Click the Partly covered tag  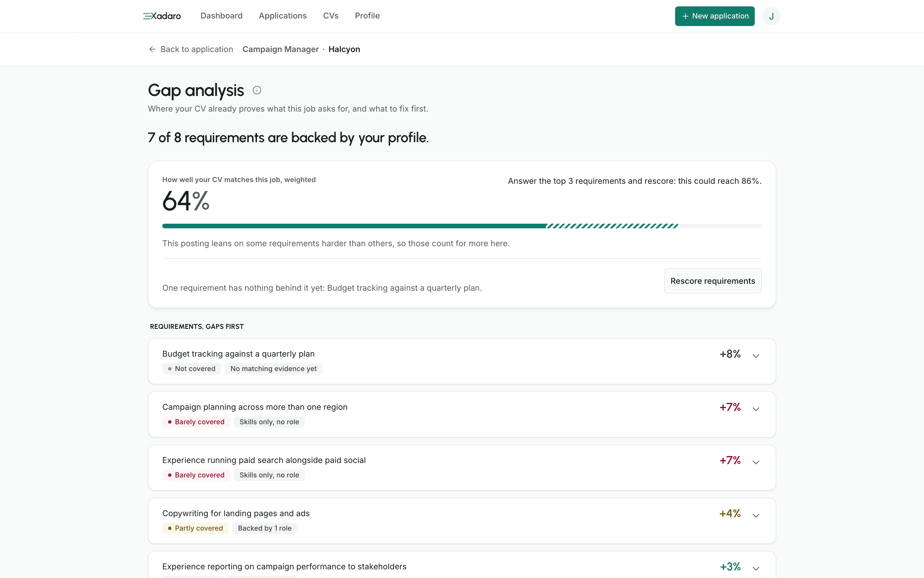195,528
